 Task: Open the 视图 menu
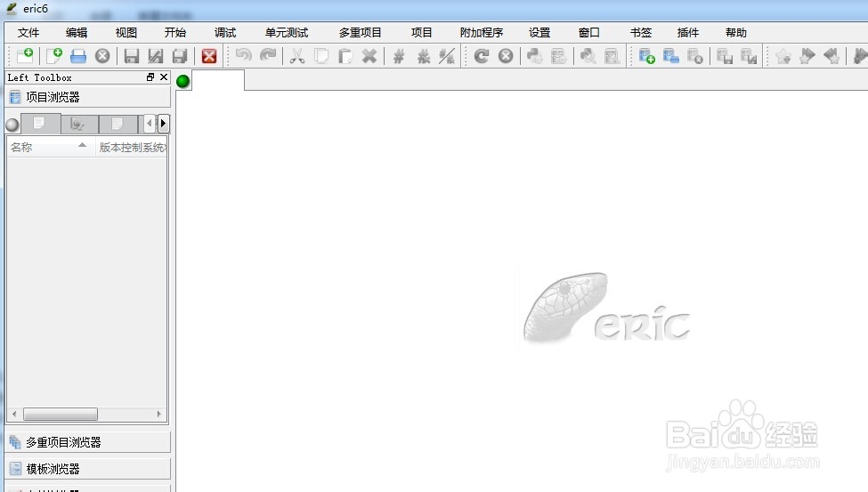[126, 33]
